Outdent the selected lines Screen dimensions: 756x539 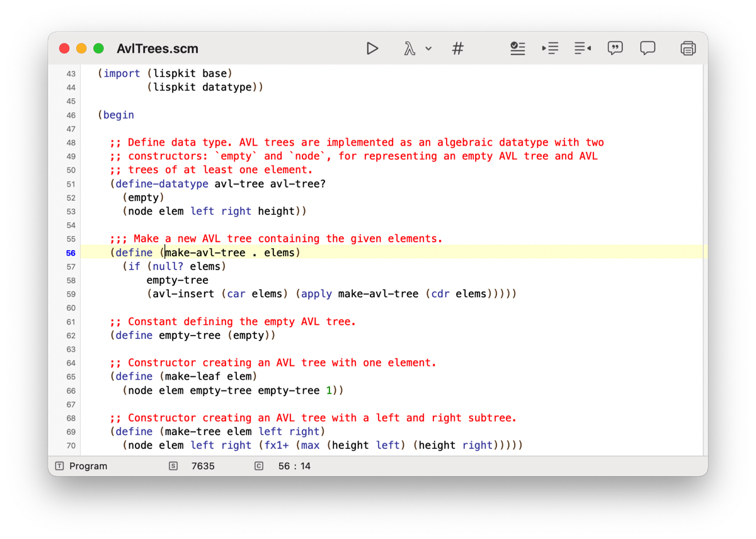point(583,48)
